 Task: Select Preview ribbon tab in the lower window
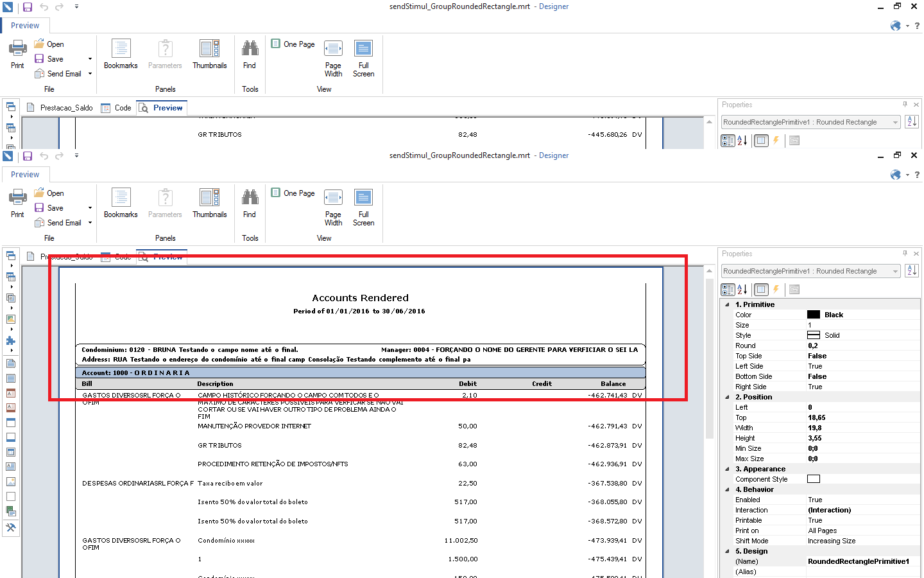[25, 175]
